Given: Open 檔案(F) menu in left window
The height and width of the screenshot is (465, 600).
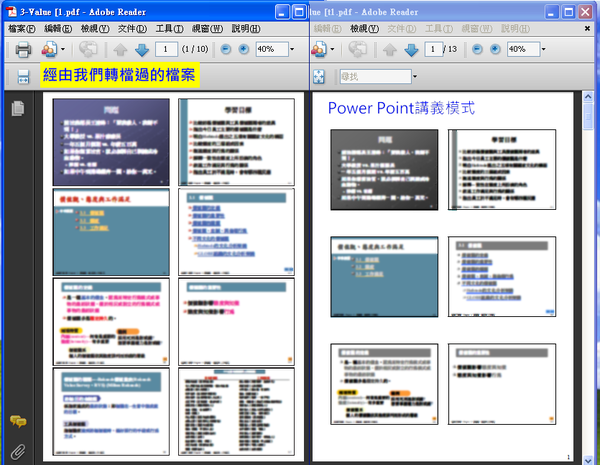Looking at the screenshot, I should (x=22, y=29).
